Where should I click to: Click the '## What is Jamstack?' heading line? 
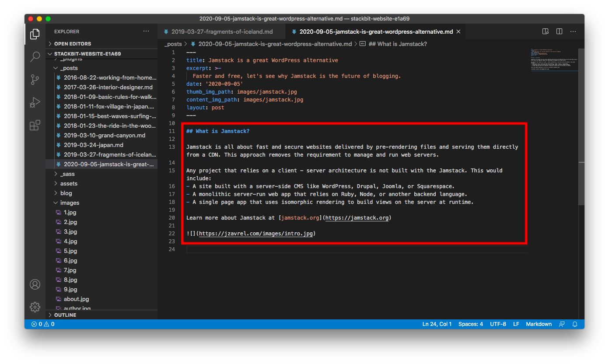click(218, 131)
